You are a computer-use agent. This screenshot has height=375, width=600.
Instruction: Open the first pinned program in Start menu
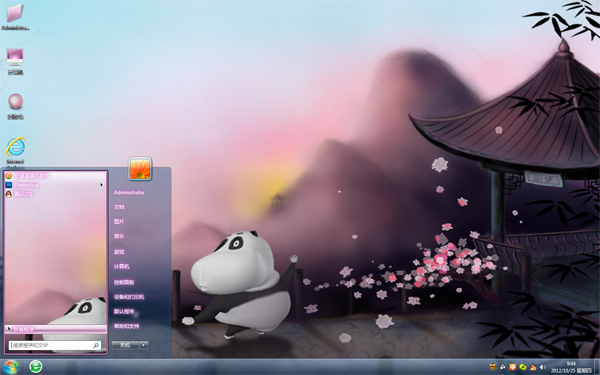[55, 176]
